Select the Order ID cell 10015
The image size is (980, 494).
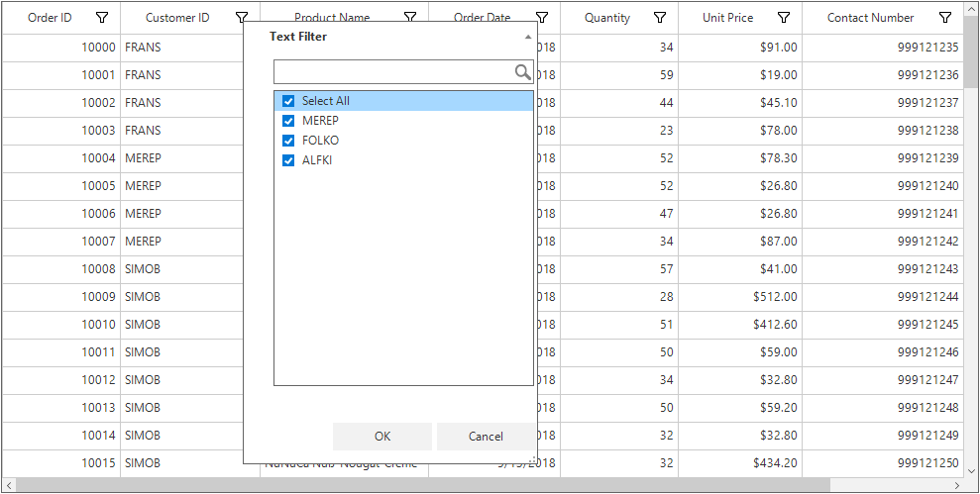pos(61,463)
